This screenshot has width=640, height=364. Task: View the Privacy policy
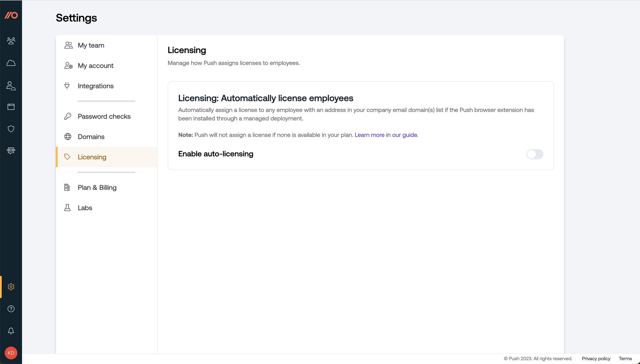(x=596, y=358)
